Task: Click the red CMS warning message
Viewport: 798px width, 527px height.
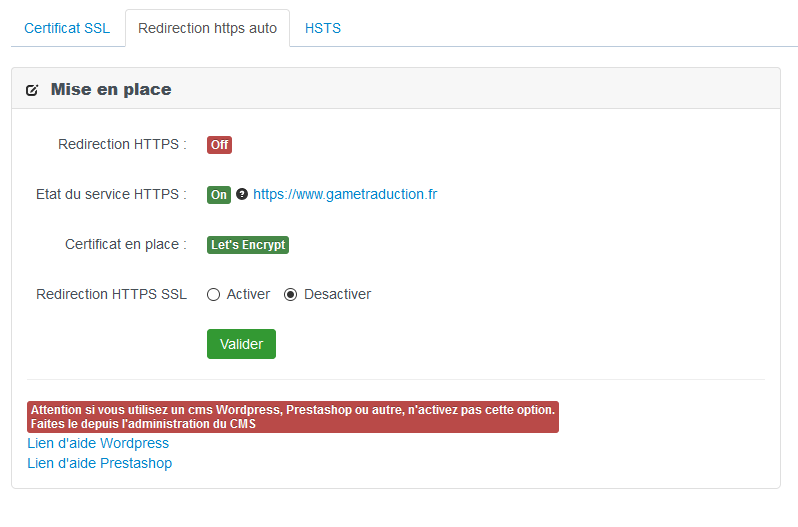Action: 292,416
